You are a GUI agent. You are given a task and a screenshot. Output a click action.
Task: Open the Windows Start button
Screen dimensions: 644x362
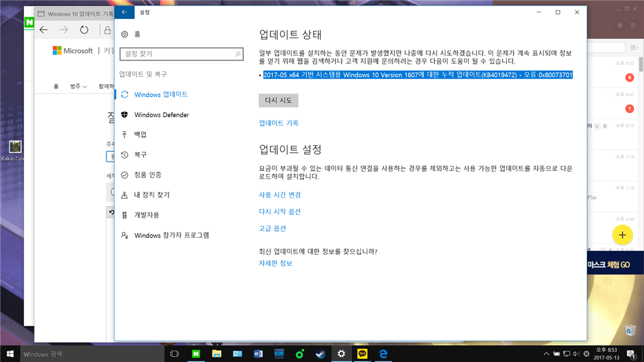pos(10,354)
